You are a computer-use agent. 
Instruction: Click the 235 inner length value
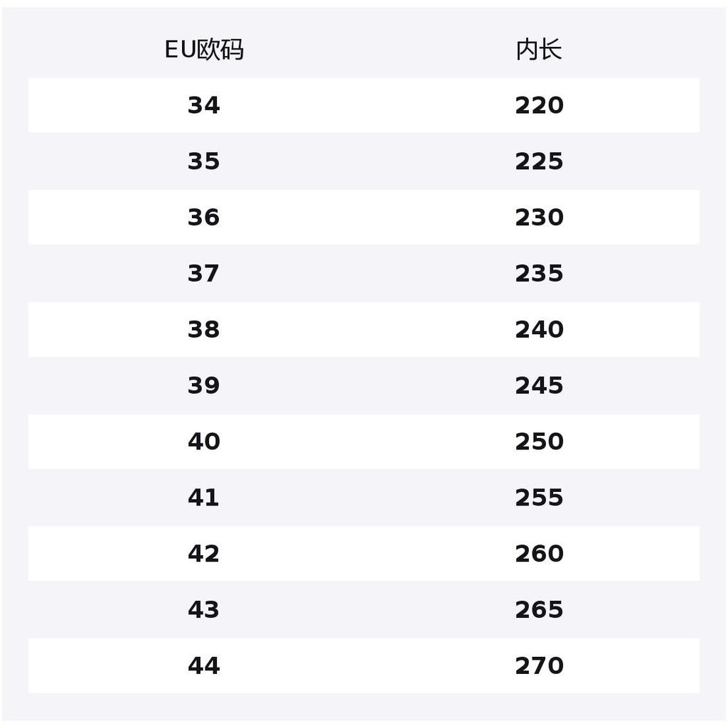(x=539, y=274)
